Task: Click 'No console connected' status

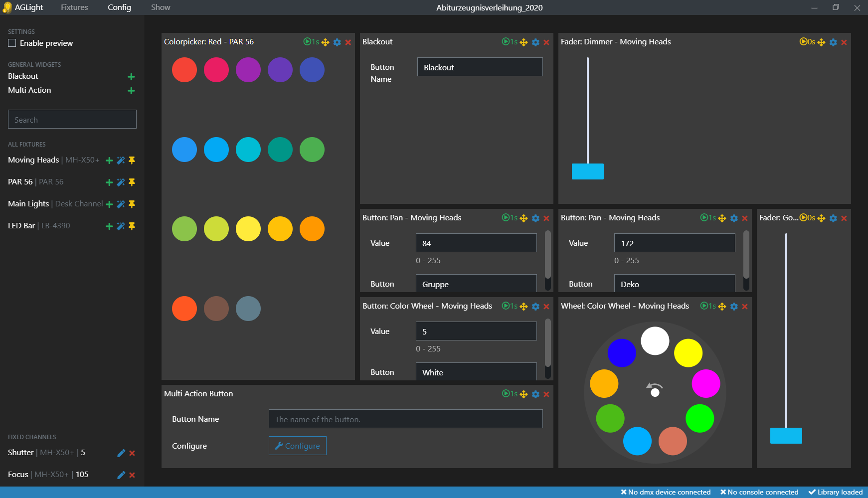Action: 759,492
